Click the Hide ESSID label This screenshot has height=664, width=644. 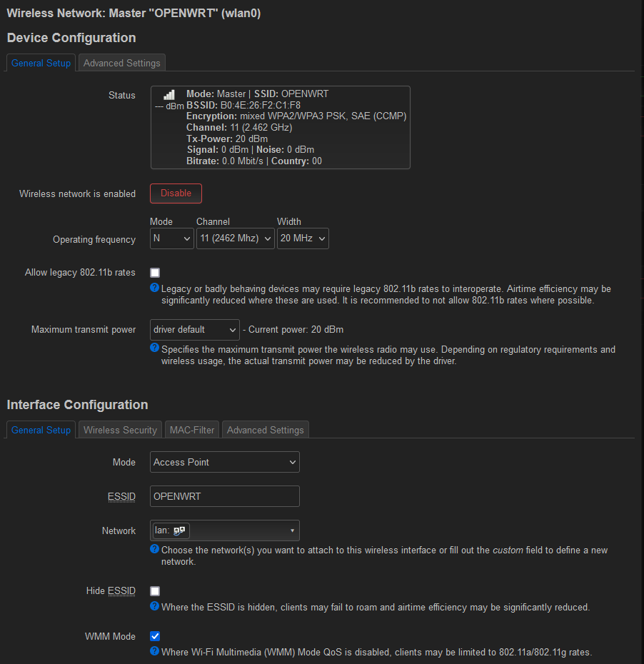[x=111, y=590]
